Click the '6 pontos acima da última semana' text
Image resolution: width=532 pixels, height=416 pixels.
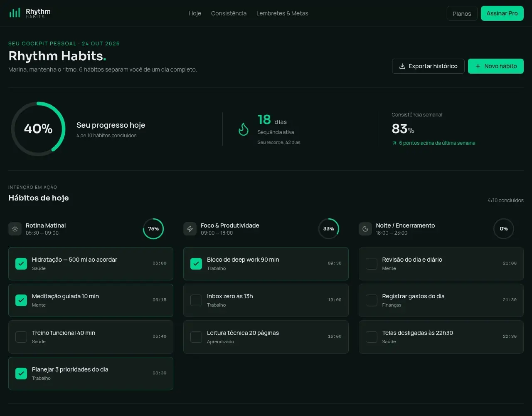point(437,143)
